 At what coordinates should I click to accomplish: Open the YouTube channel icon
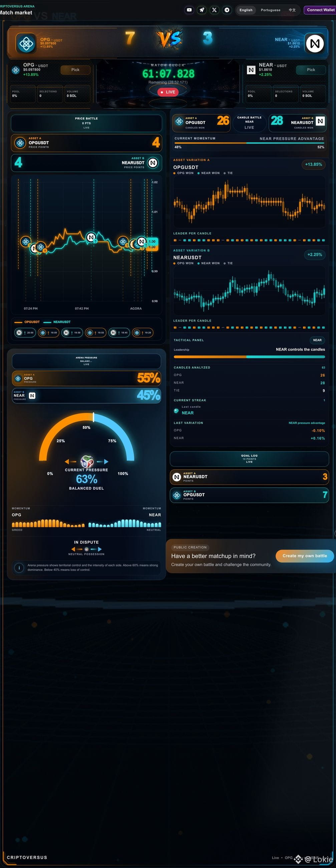189,10
